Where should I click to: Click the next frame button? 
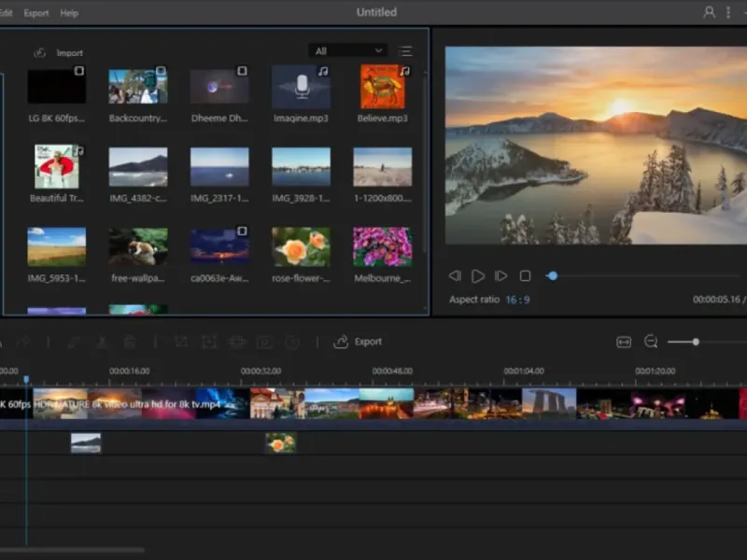pos(501,276)
